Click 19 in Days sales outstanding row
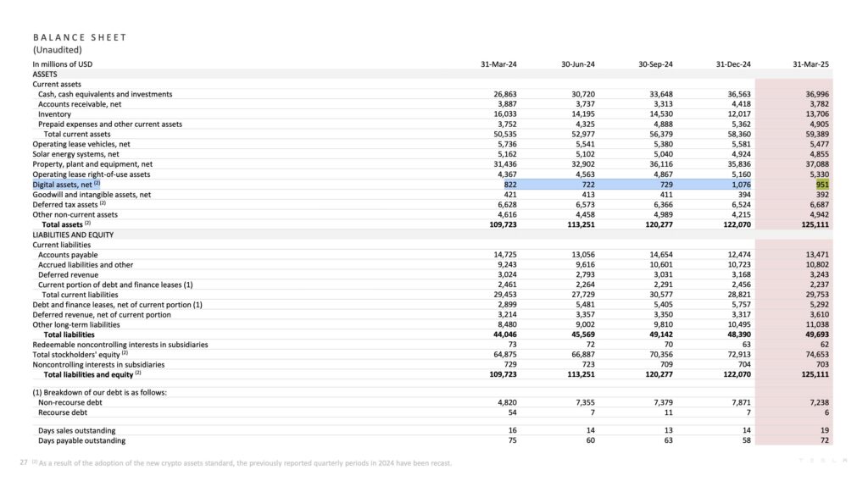Screen dimensions: 868x481 pos(824,431)
